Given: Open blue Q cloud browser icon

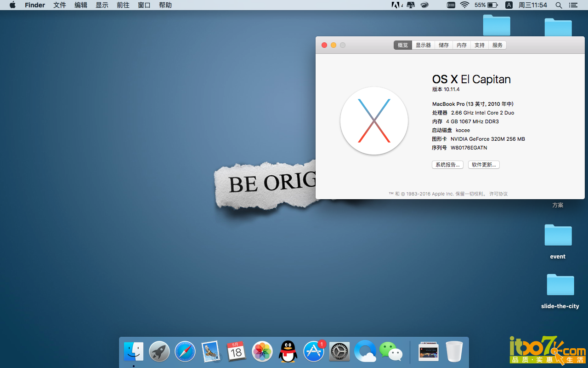Looking at the screenshot, I should tap(365, 352).
